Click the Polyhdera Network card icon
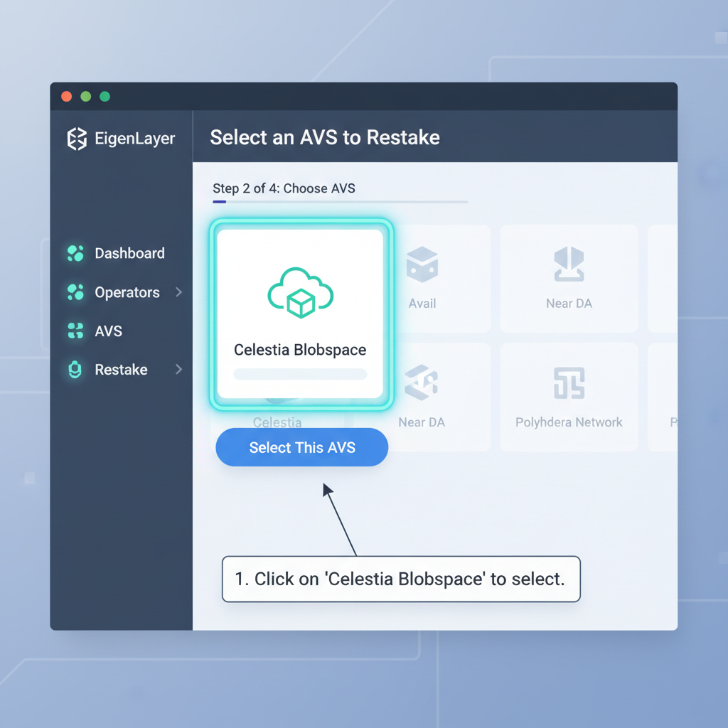This screenshot has height=728, width=728. point(569,383)
